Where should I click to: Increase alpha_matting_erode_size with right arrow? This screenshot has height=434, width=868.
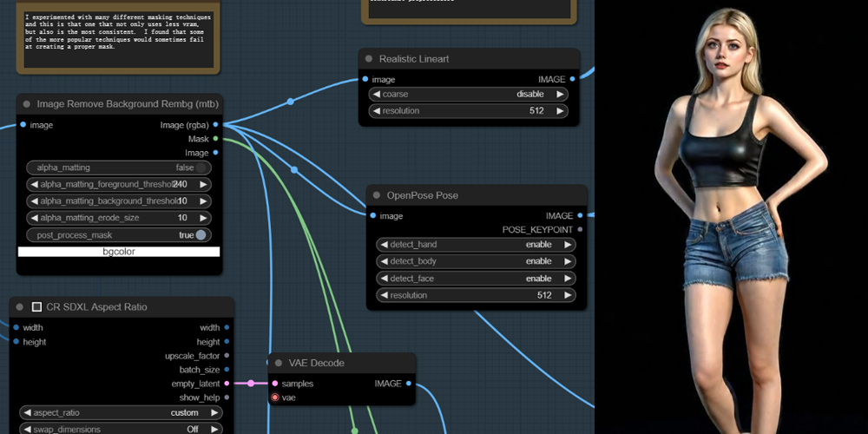click(203, 218)
